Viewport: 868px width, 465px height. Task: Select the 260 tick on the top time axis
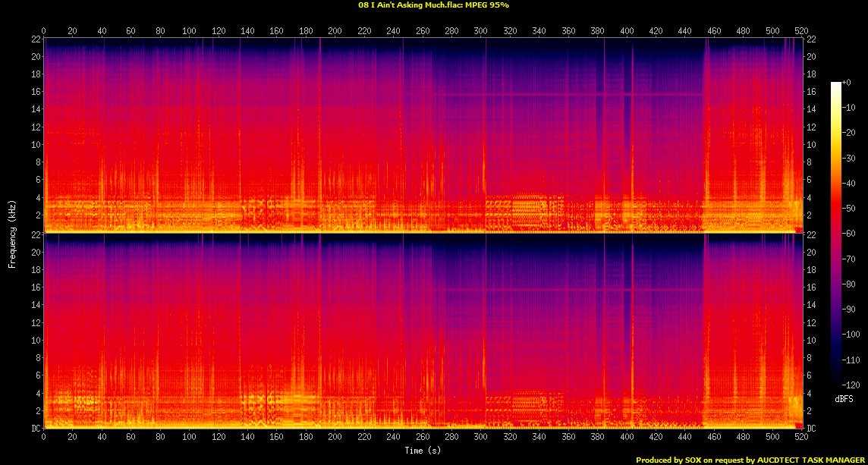coord(423,31)
